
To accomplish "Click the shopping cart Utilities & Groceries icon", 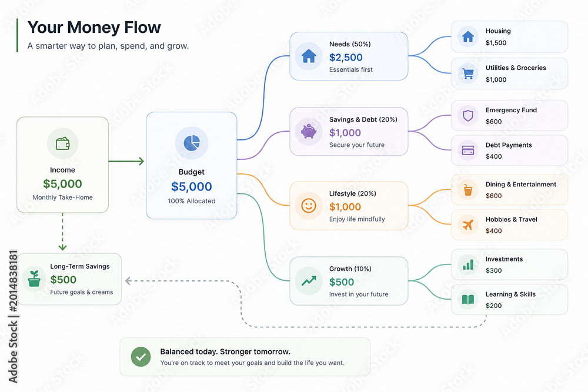I will [467, 73].
